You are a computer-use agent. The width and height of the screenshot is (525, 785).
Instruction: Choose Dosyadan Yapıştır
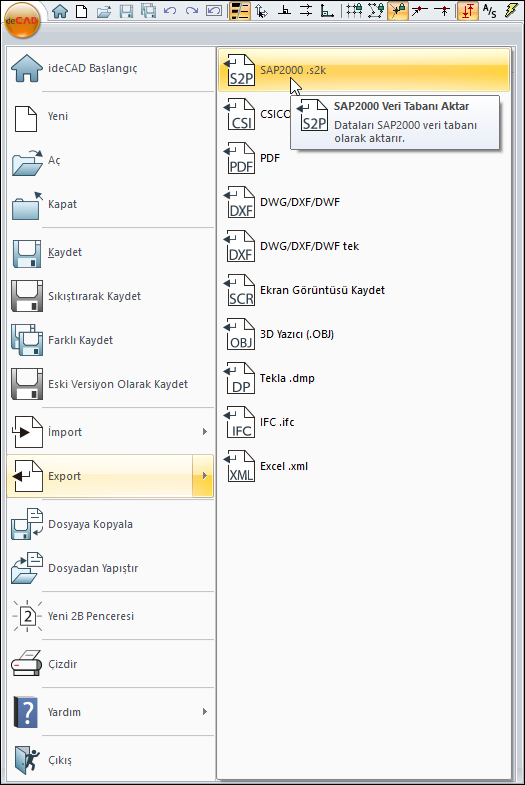111,568
